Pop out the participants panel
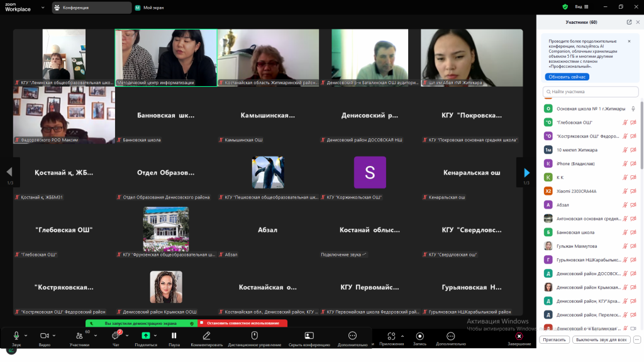 pos(629,22)
